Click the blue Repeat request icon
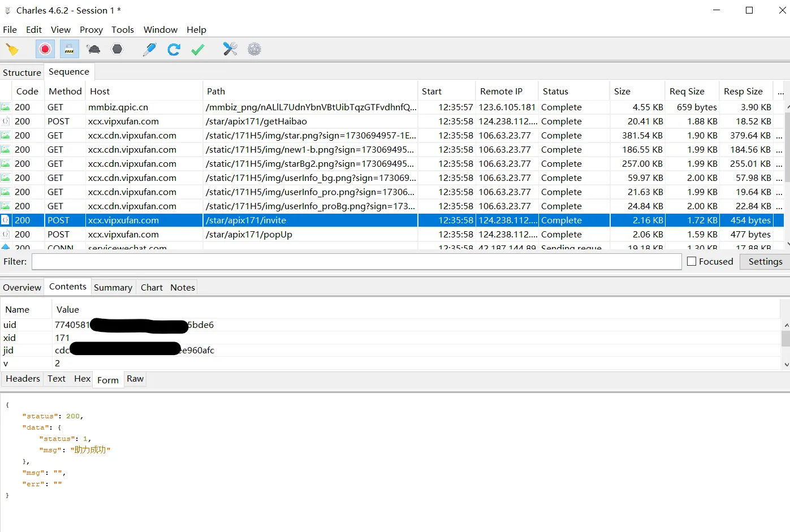790x532 pixels. click(174, 49)
